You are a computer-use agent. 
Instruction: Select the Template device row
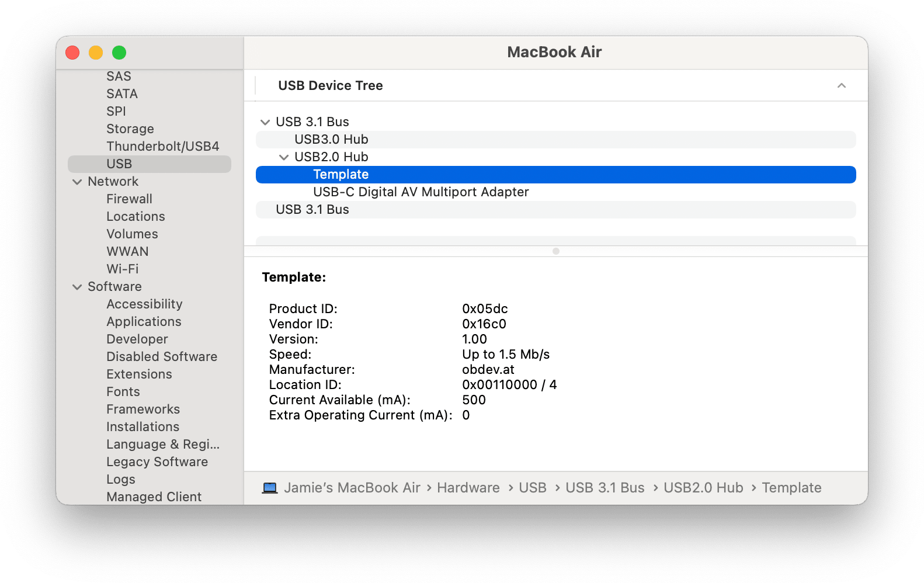(556, 175)
